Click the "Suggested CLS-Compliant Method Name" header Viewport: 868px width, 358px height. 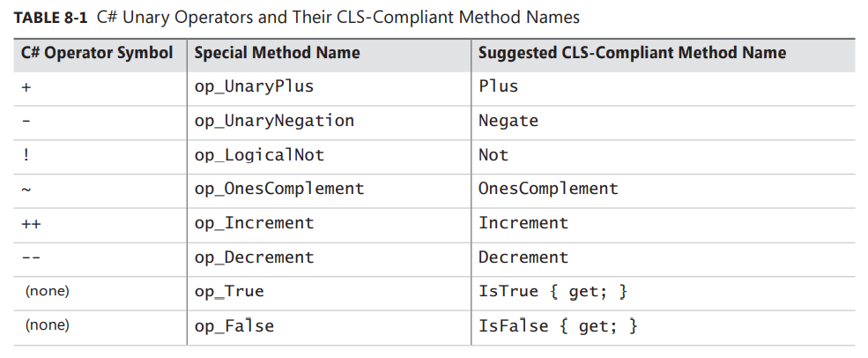(x=632, y=53)
